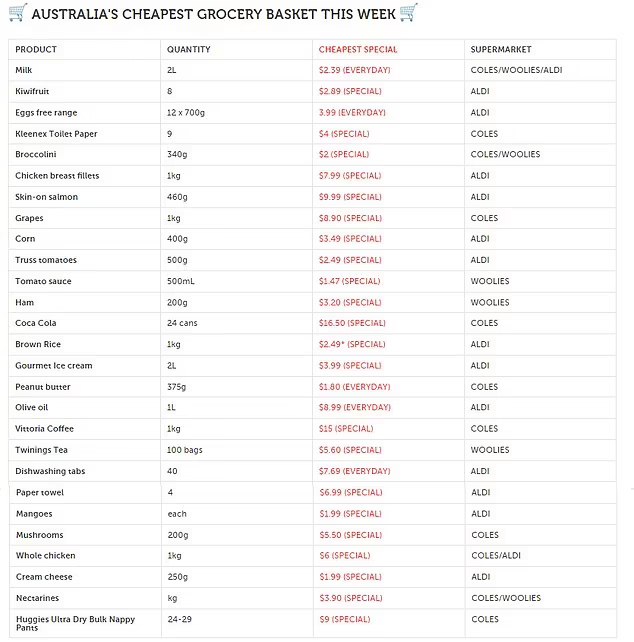Click the $16.50 (SPECIAL) Coca Cola price
This screenshot has width=634, height=642.
point(351,323)
